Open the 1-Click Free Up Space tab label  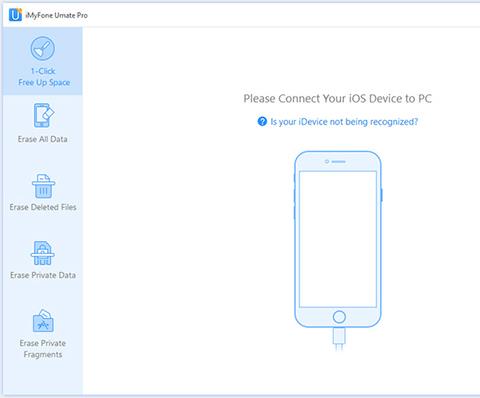click(44, 77)
